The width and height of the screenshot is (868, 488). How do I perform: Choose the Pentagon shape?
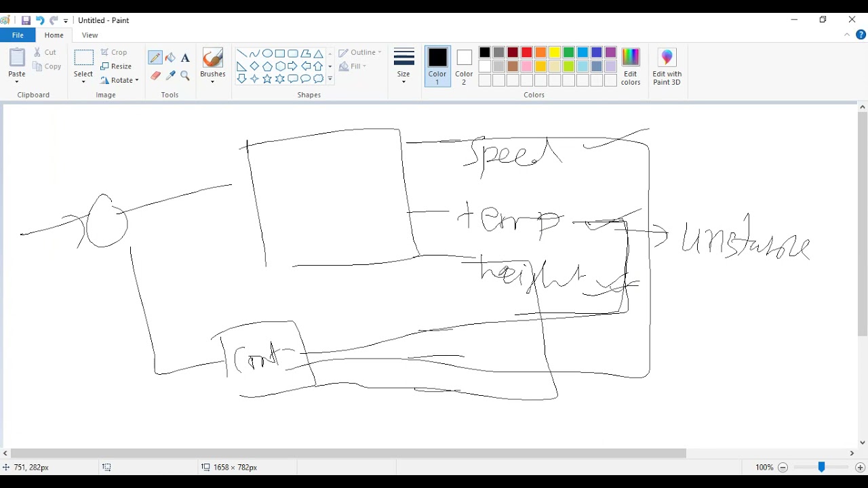[267, 66]
